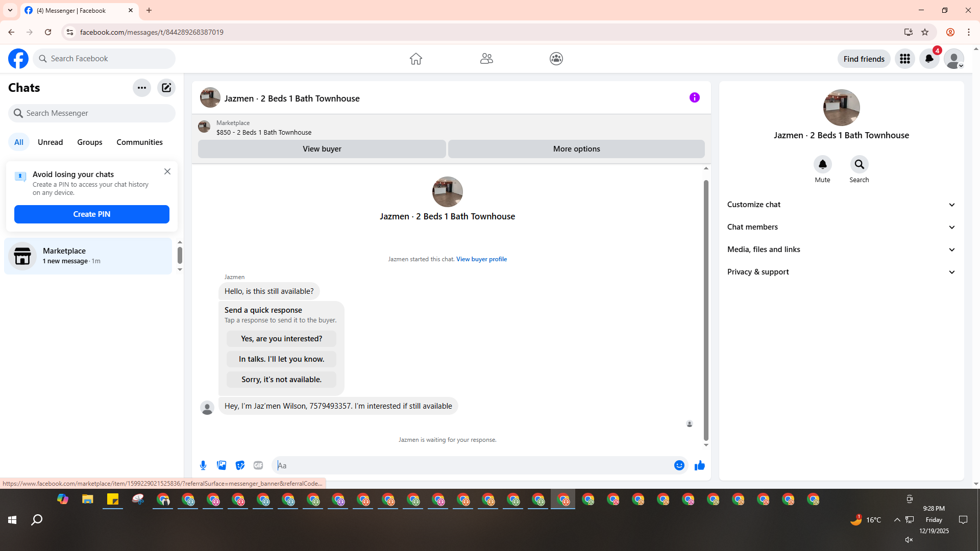Image resolution: width=980 pixels, height=551 pixels.
Task: Click the View buyer button
Action: pyautogui.click(x=322, y=149)
